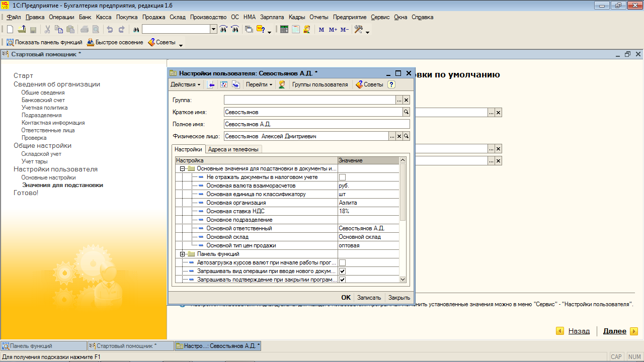644x362 pixels.
Task: Click the New document icon in main toolbar
Action: click(x=10, y=30)
